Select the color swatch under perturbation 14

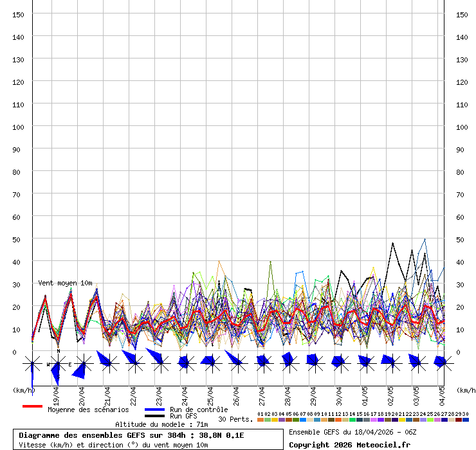click(352, 420)
